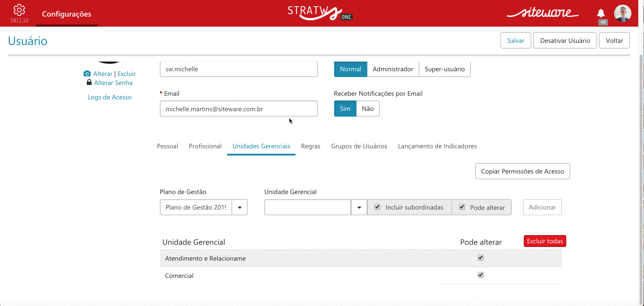
Task: Click the lock icon beside Alterar Senha
Action: coord(89,82)
